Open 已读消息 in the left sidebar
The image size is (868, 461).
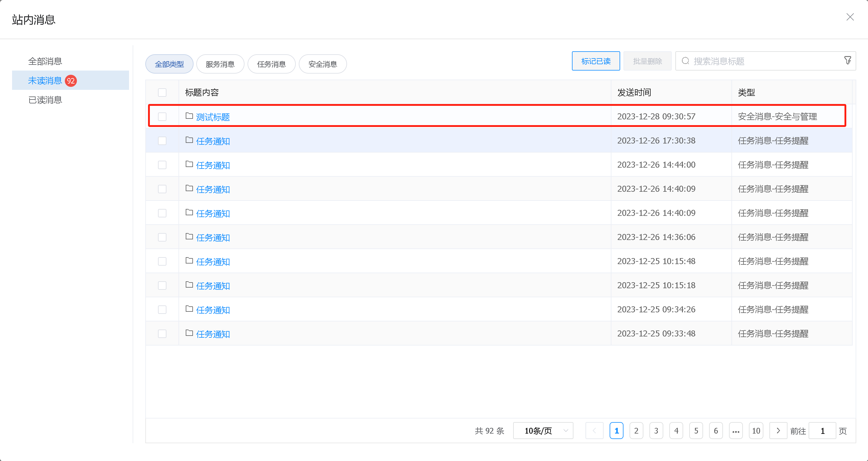(x=45, y=100)
